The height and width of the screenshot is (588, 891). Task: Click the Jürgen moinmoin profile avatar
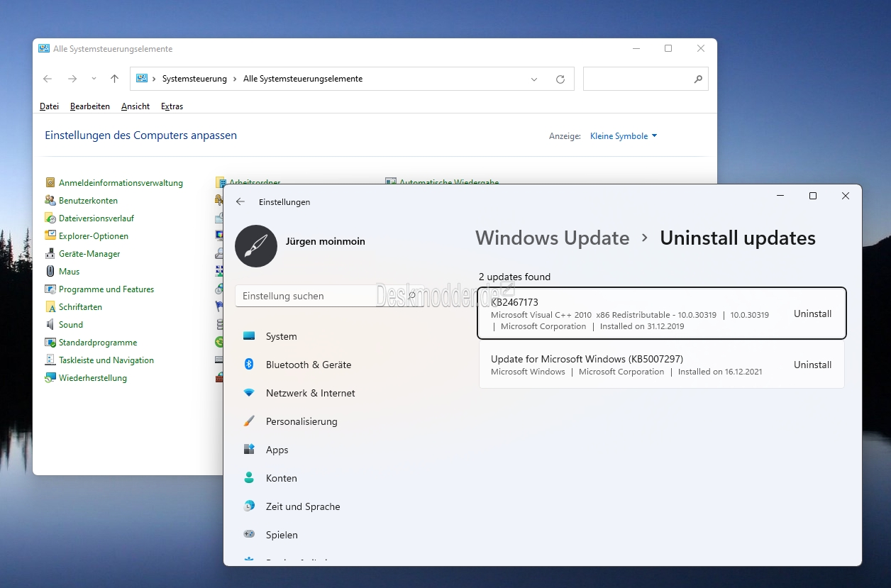(256, 246)
